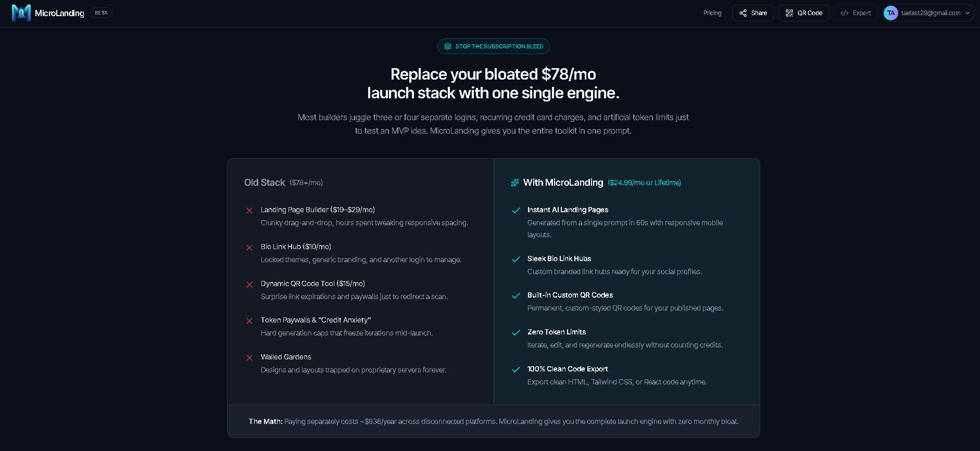Click red X beside Bio Link Hub

click(x=249, y=248)
